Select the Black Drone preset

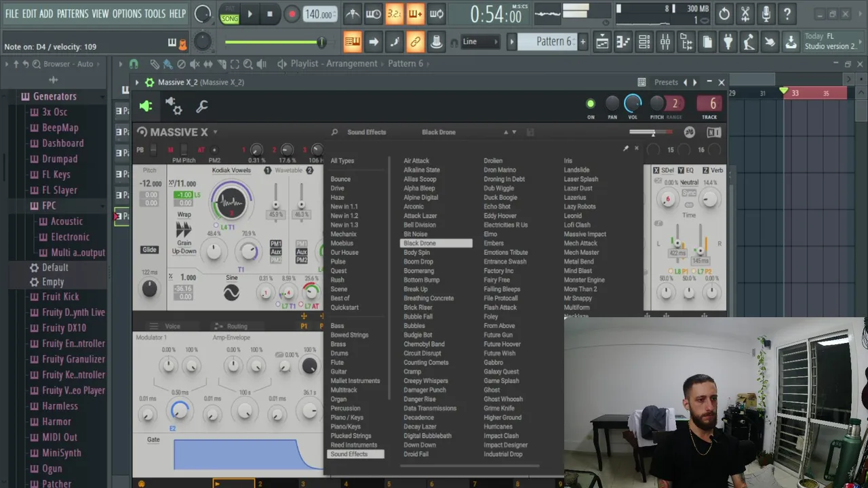[x=437, y=243]
